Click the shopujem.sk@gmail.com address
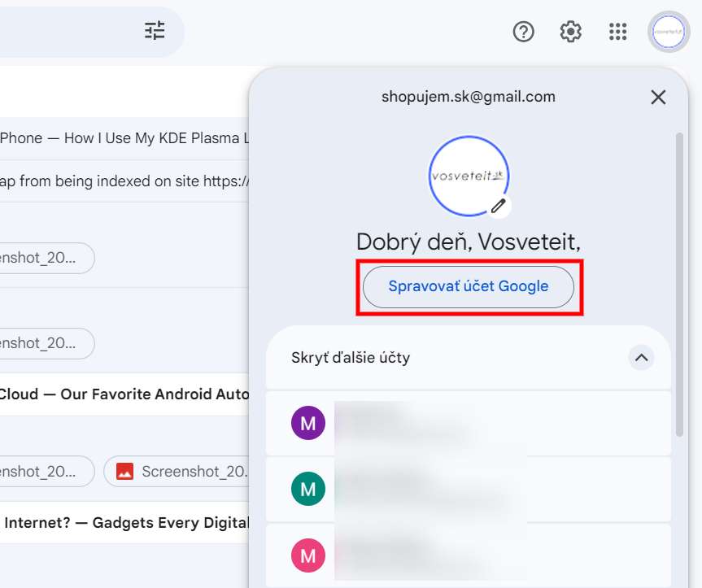This screenshot has height=588, width=702. point(469,97)
